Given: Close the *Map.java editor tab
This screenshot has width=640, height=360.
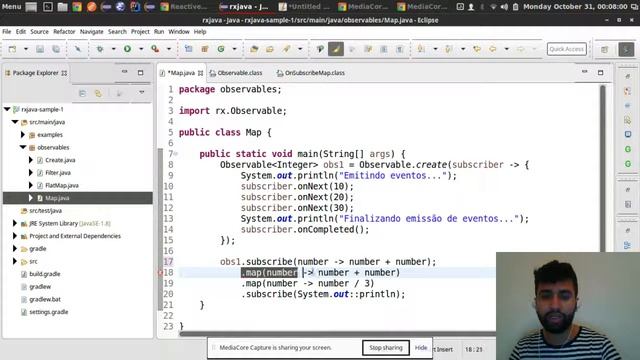Looking at the screenshot, I should coord(200,73).
